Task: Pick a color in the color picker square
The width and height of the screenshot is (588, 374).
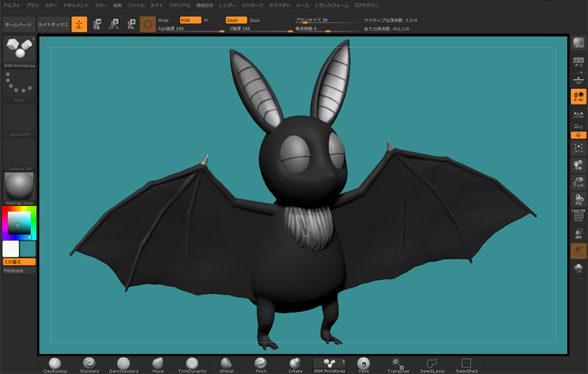Action: (19, 223)
